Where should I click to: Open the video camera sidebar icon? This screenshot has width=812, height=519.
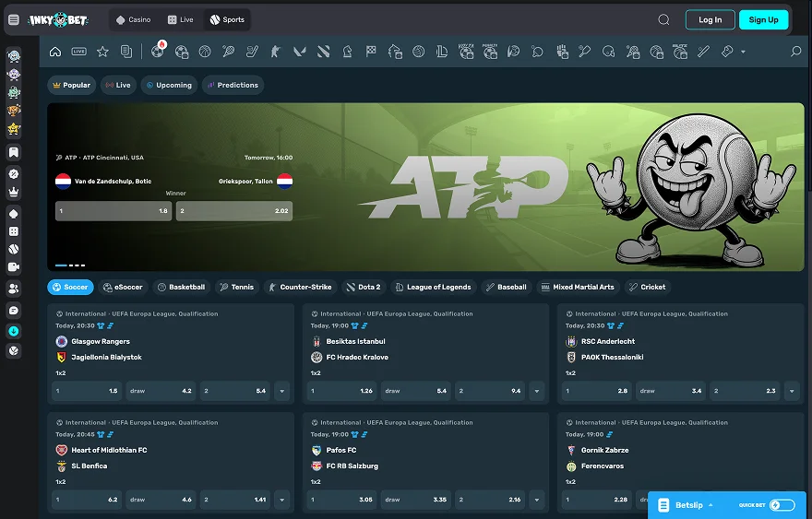point(14,267)
